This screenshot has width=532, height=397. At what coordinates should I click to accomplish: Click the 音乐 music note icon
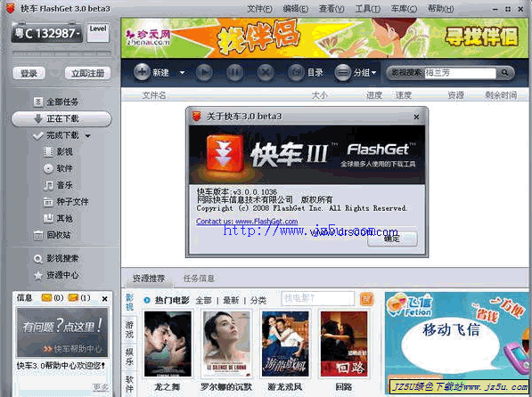coord(48,185)
